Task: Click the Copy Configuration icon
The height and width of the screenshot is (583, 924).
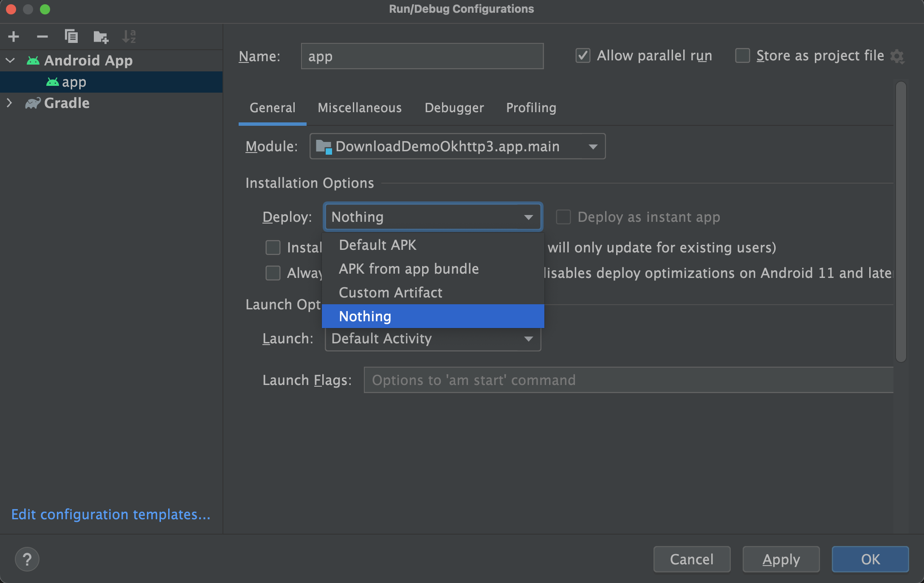Action: click(x=71, y=37)
